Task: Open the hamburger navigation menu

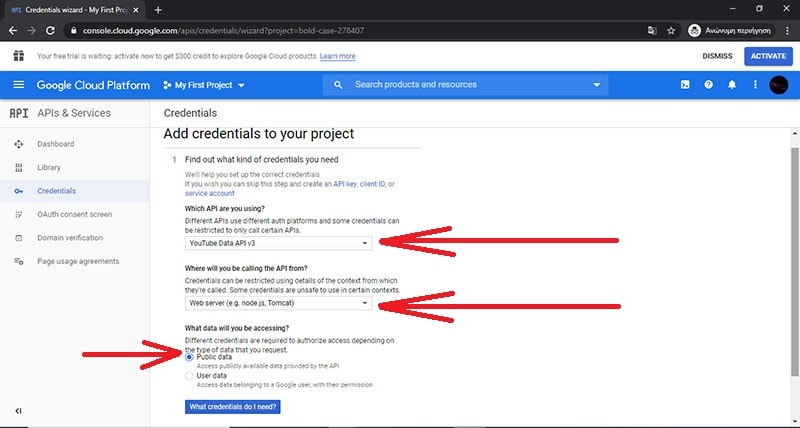Action: coord(19,85)
